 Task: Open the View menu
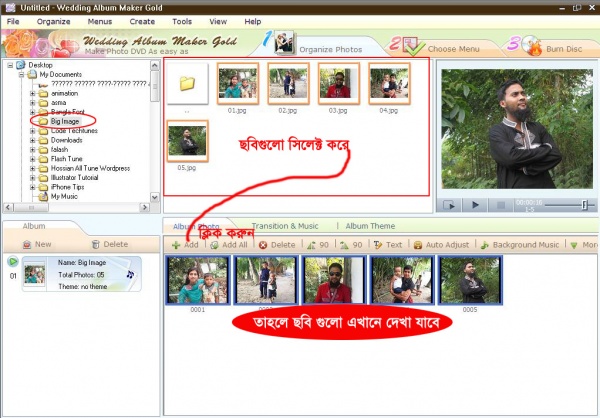click(x=218, y=21)
